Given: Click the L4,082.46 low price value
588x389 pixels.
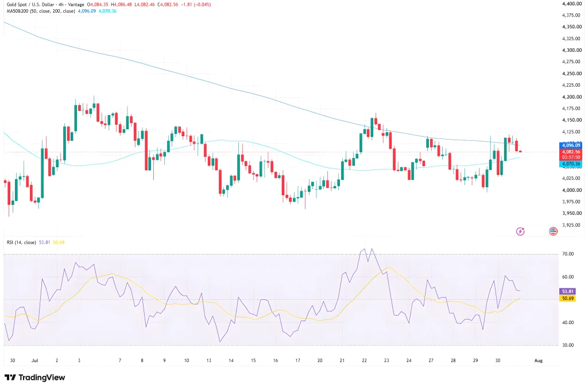Looking at the screenshot, I should click(145, 5).
